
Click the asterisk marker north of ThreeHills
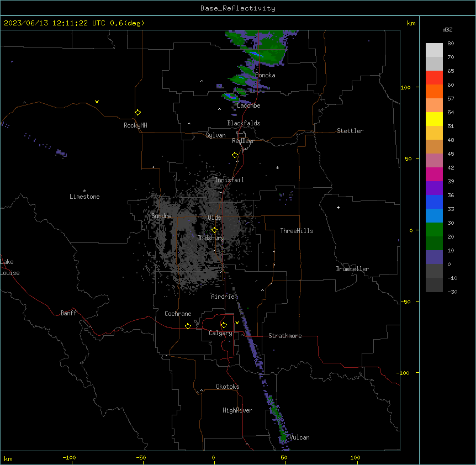tap(277, 167)
